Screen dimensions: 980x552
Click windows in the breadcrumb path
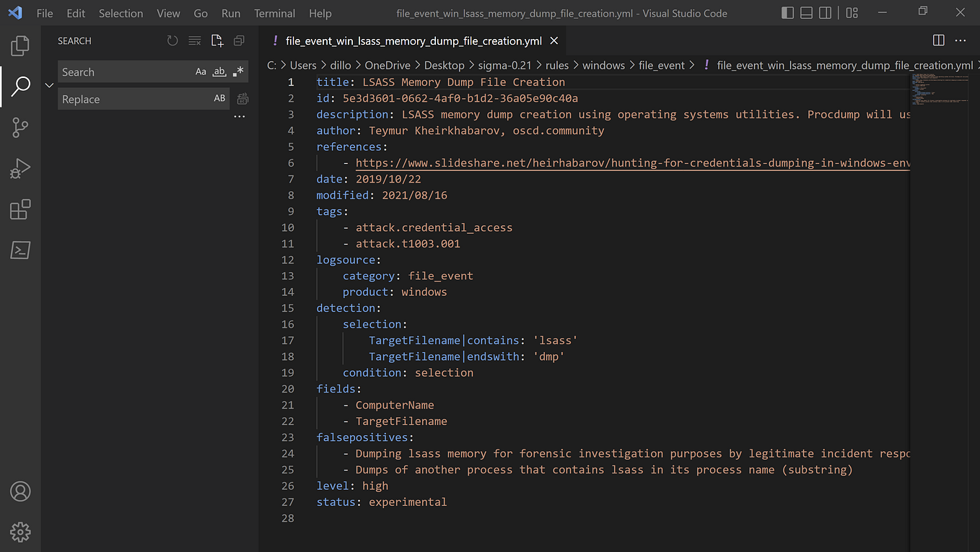coord(603,65)
